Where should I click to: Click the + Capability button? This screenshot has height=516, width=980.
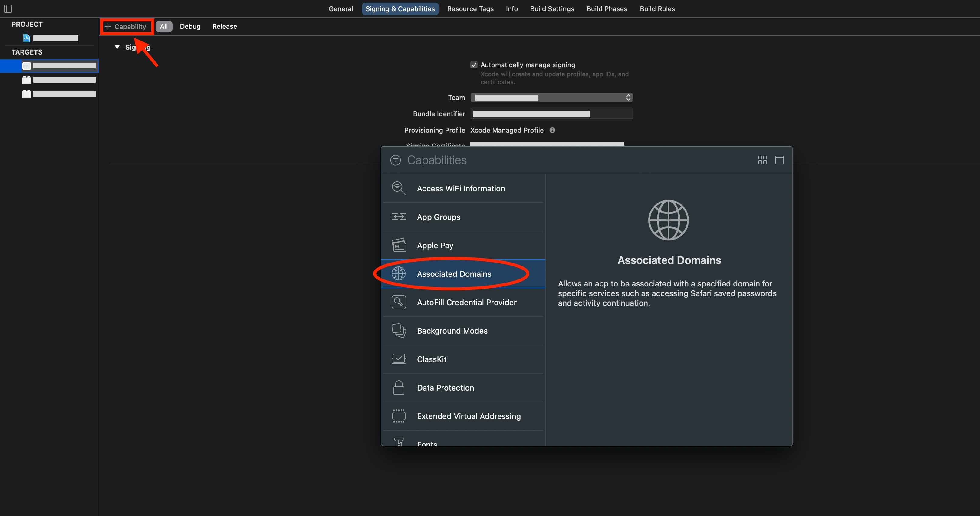126,27
